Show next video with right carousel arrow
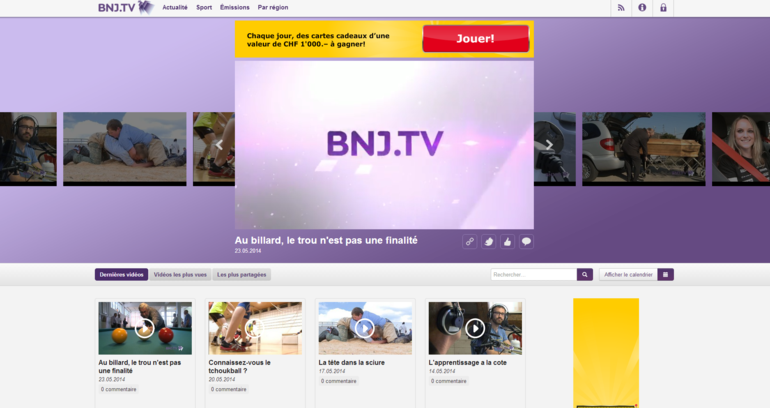This screenshot has height=408, width=770. point(549,144)
